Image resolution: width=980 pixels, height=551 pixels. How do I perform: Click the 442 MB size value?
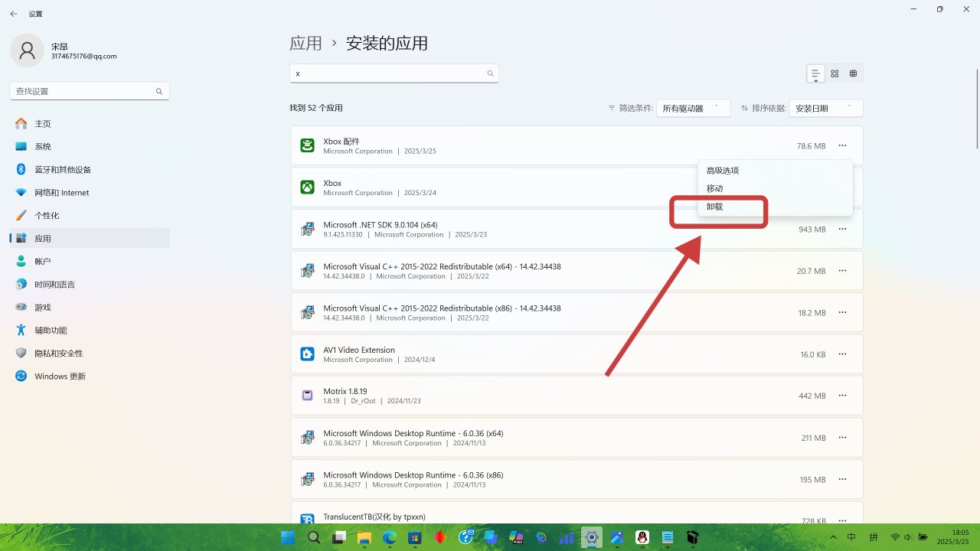coord(812,396)
